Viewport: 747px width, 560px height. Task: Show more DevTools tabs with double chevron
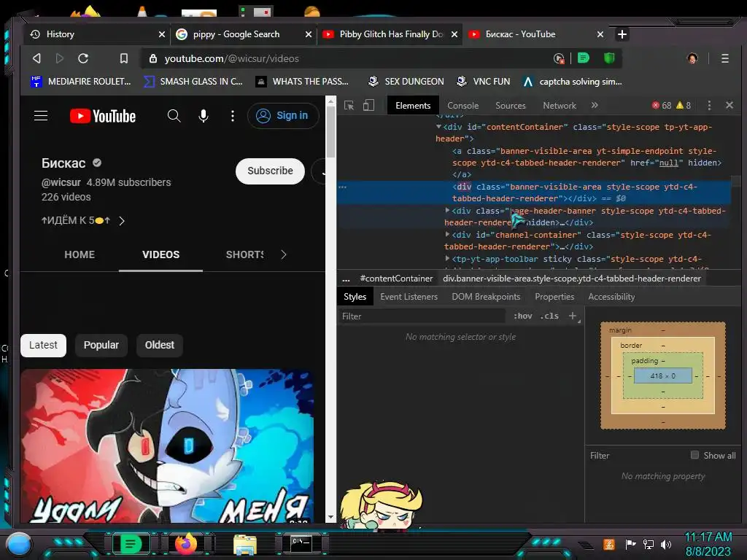tap(595, 105)
